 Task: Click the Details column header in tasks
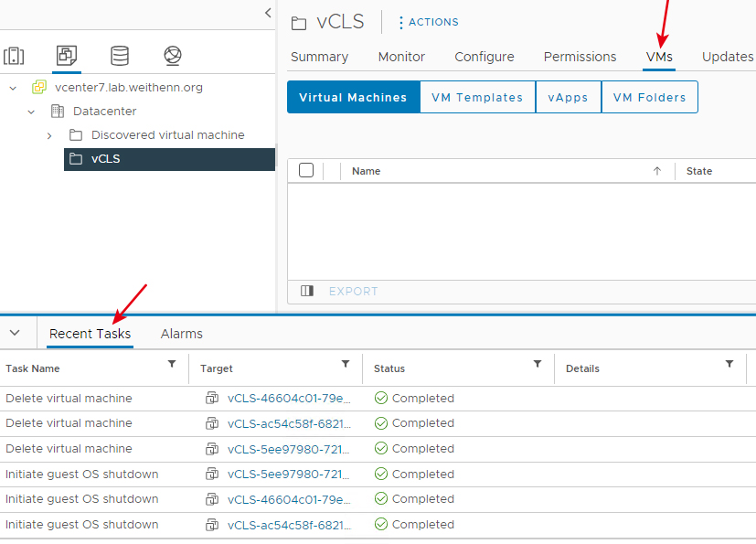point(582,368)
